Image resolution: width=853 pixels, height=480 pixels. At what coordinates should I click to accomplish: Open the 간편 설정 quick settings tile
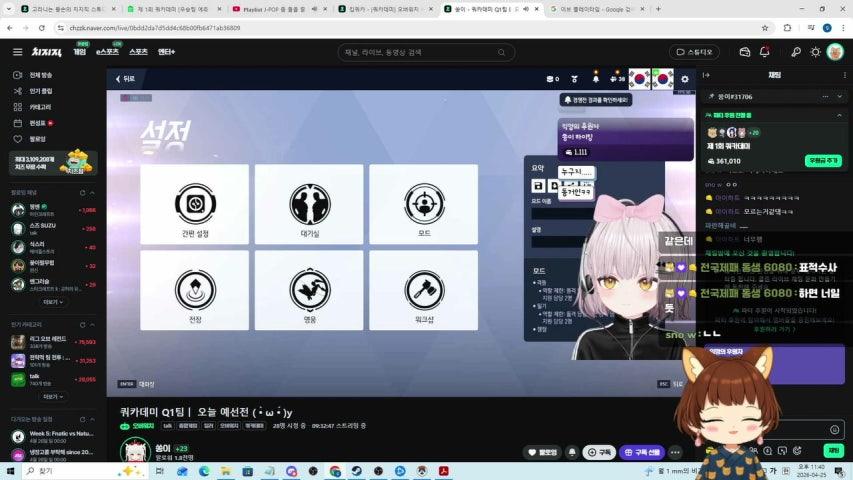(195, 204)
